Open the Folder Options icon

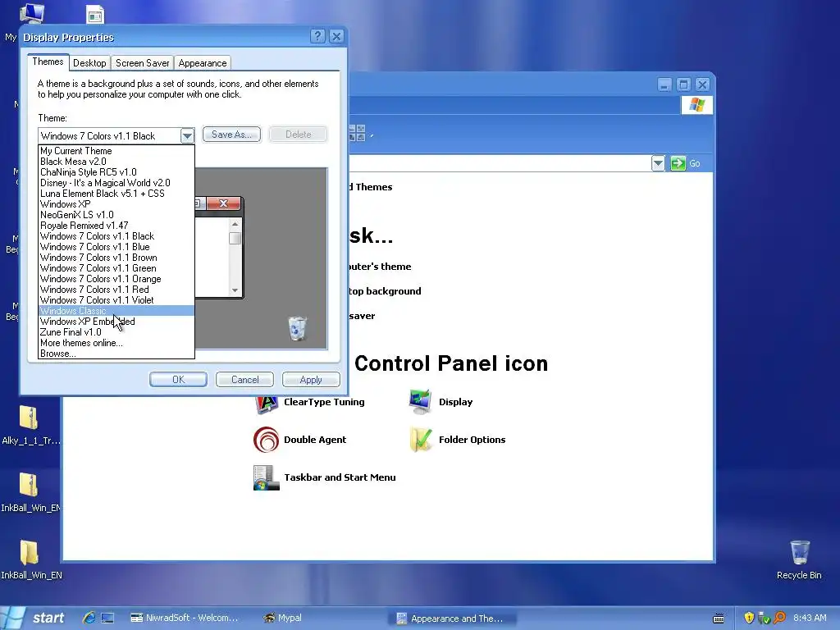(x=421, y=440)
